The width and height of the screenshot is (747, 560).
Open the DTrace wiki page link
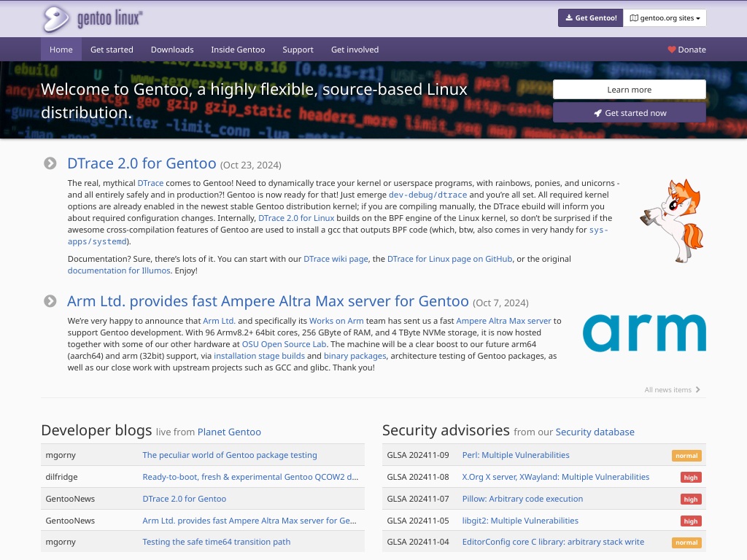tap(336, 259)
